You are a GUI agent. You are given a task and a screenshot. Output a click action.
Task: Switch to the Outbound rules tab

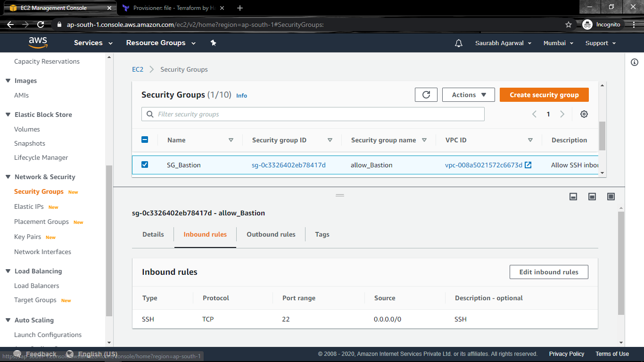[271, 234]
